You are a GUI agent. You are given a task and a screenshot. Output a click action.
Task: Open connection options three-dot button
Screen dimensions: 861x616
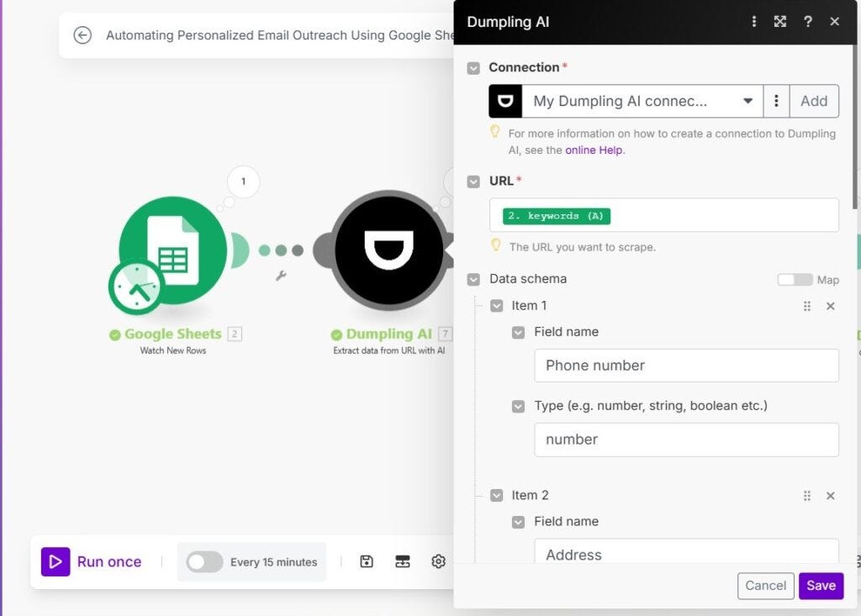pos(776,101)
